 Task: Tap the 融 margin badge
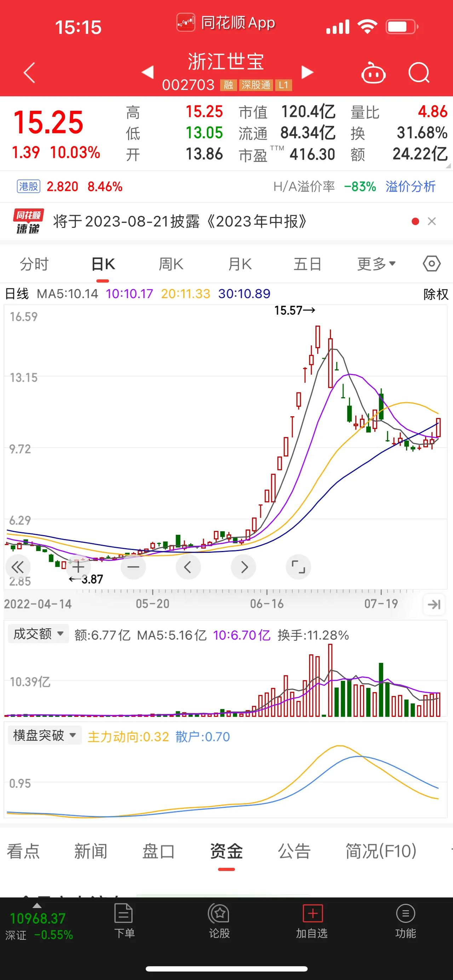[x=228, y=85]
